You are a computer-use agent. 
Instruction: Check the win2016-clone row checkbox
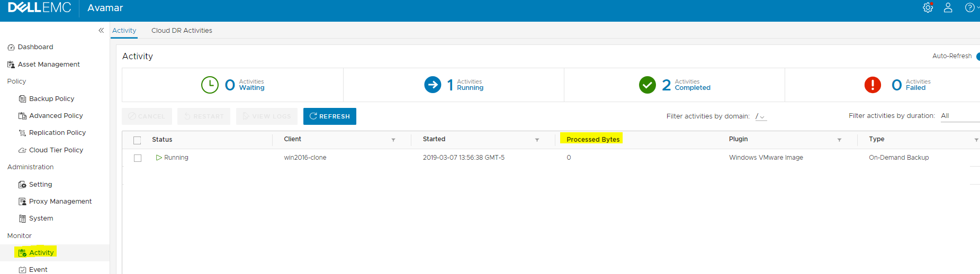tap(138, 158)
